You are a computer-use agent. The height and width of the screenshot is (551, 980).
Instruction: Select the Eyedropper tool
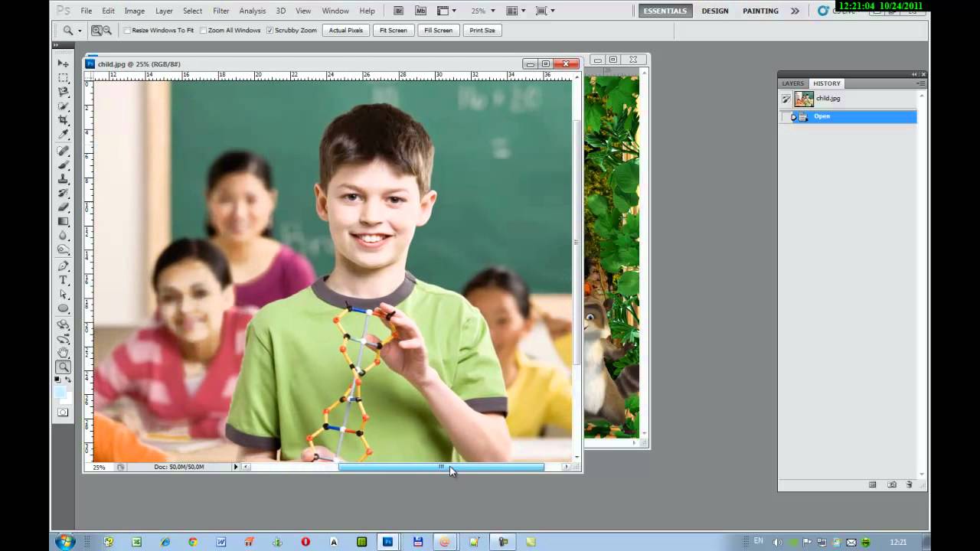64,135
